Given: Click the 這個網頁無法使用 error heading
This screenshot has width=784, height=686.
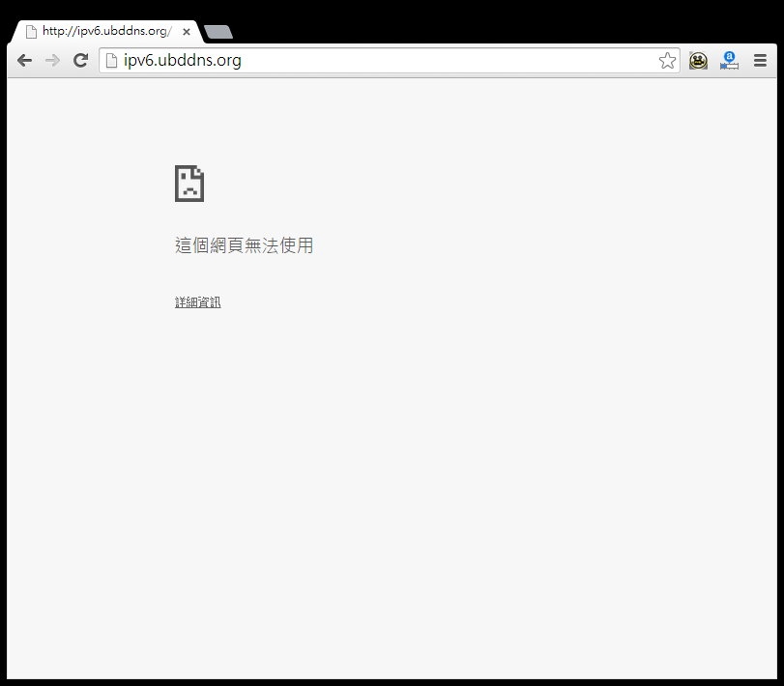Looking at the screenshot, I should [244, 245].
